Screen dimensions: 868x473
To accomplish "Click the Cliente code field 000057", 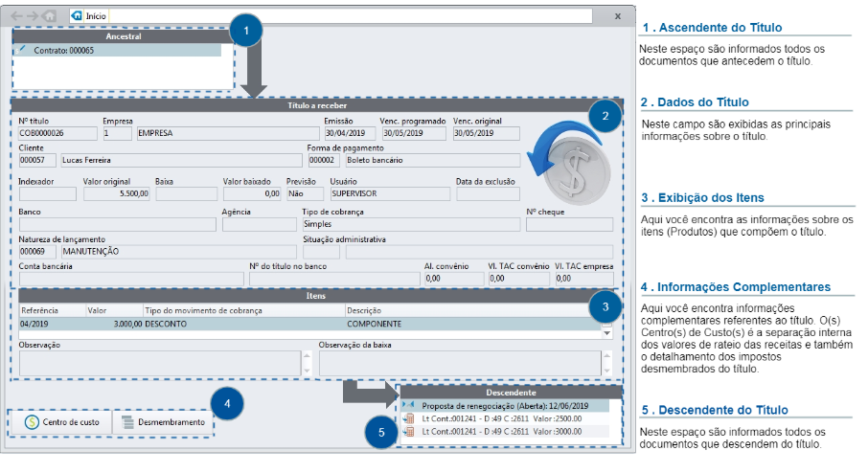I will pos(37,161).
